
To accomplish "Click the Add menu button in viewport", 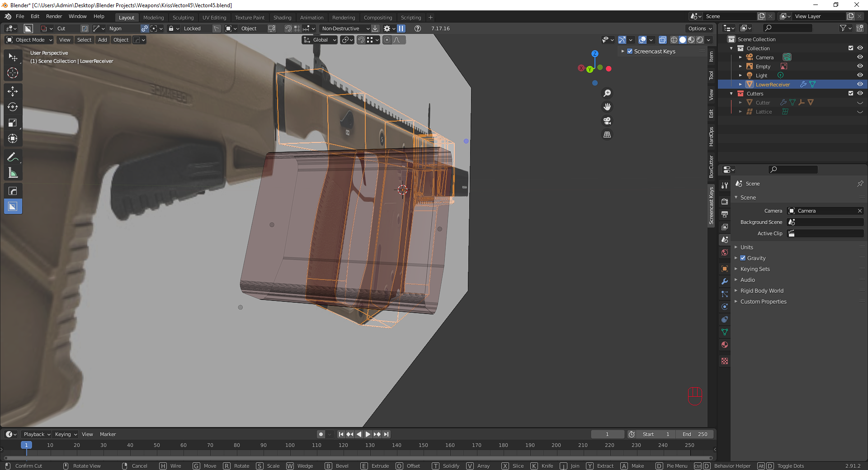I will pos(103,40).
